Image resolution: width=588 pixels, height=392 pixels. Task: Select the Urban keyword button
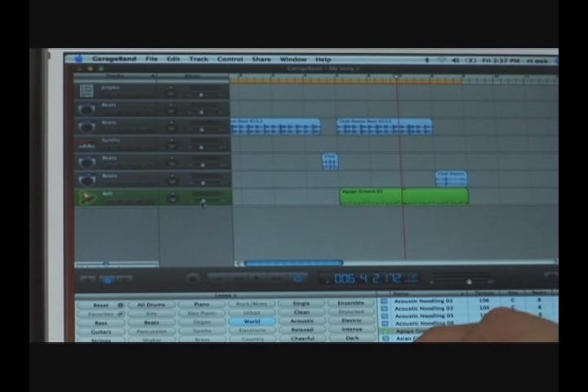(252, 313)
